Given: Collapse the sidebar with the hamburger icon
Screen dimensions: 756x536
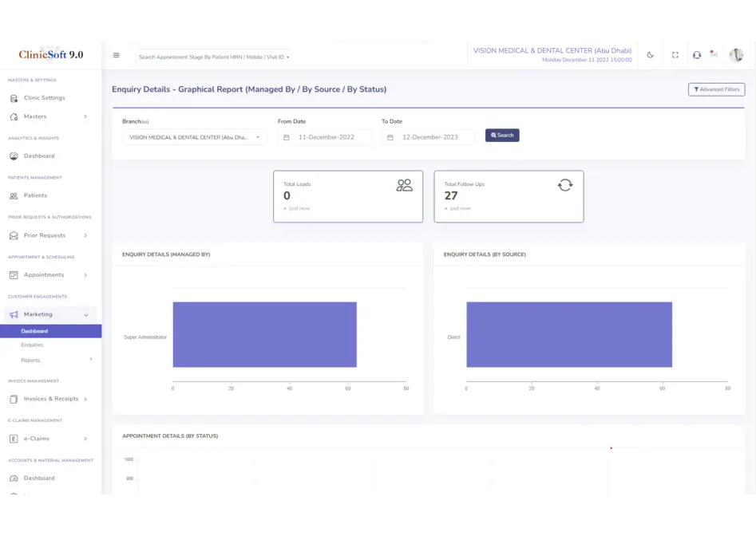Looking at the screenshot, I should pos(117,56).
